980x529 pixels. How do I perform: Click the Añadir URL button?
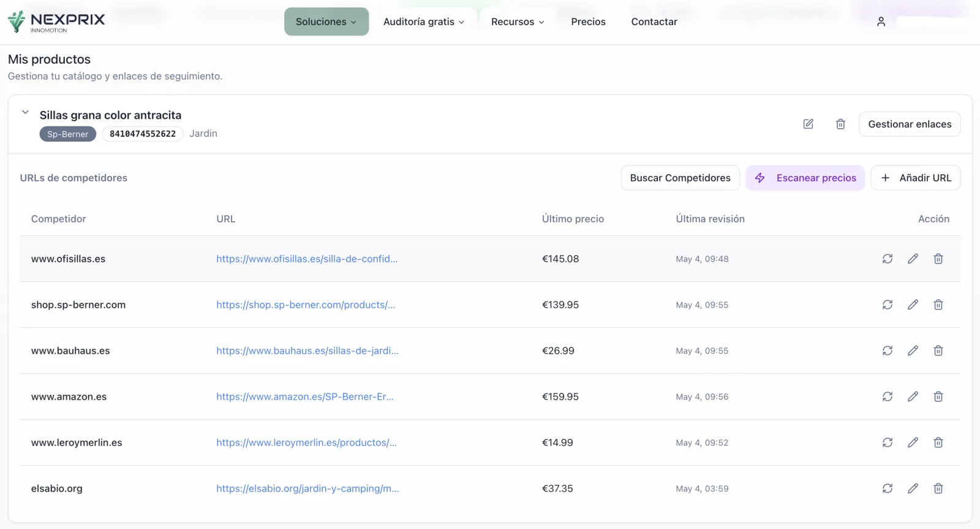pyautogui.click(x=916, y=178)
